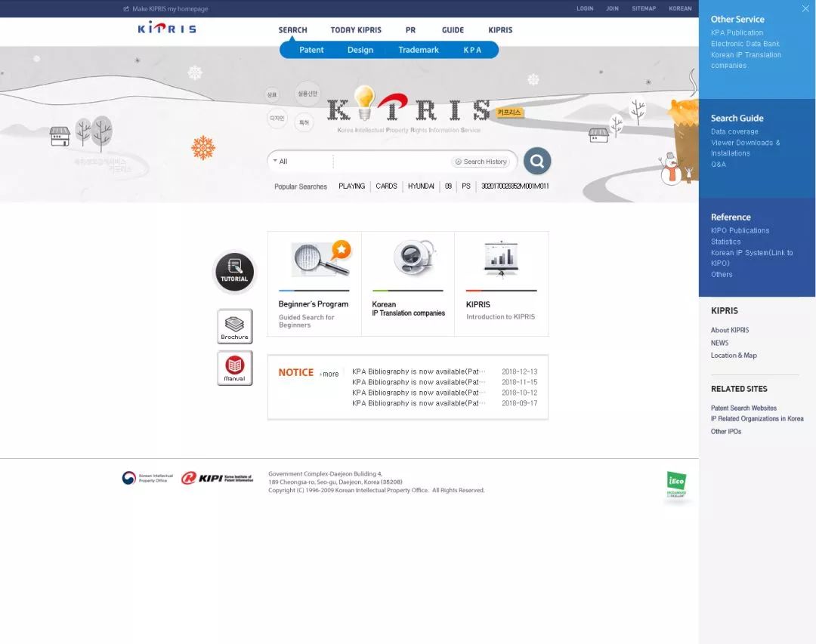Select the Trademark search tab
816x644 pixels.
pyautogui.click(x=419, y=50)
